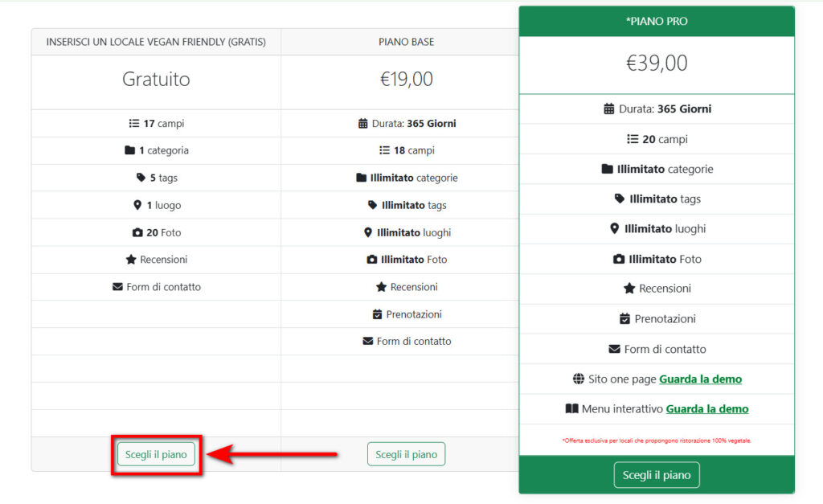Screen dimensions: 823x504
Task: Click the calendar icon in Piano Pro
Action: [609, 109]
